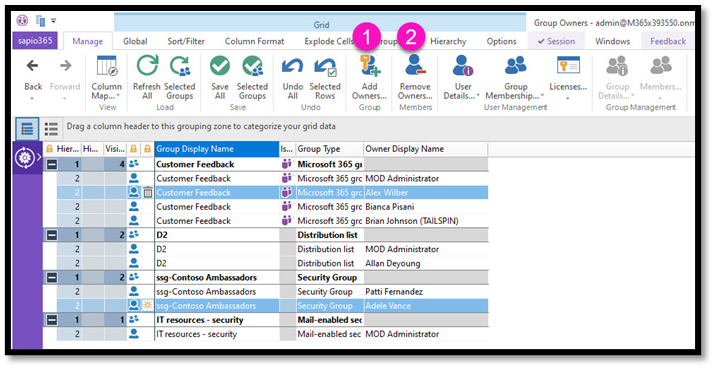Click the column grouping zone hint

pyautogui.click(x=201, y=126)
